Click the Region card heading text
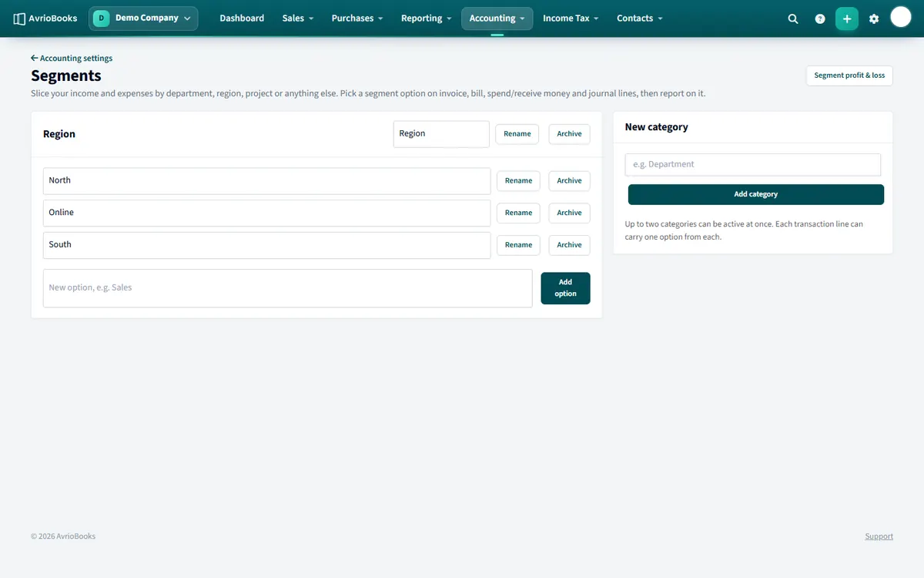This screenshot has width=924, height=578. (59, 134)
